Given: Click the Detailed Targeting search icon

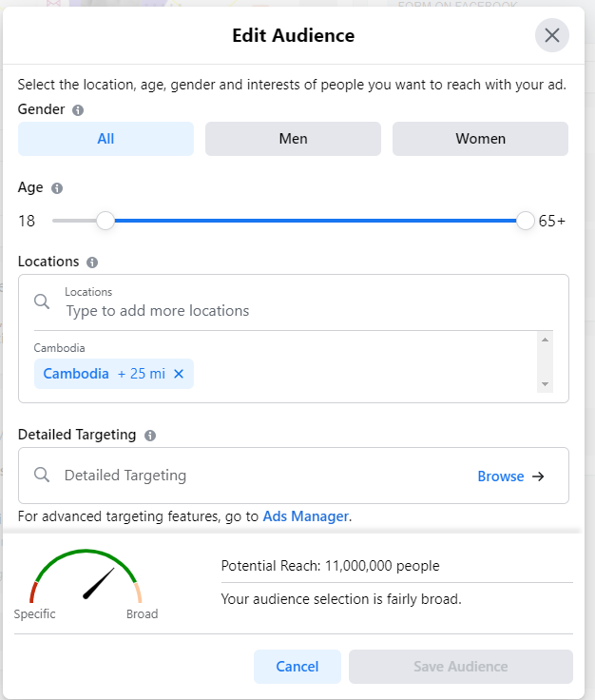Looking at the screenshot, I should pyautogui.click(x=42, y=476).
